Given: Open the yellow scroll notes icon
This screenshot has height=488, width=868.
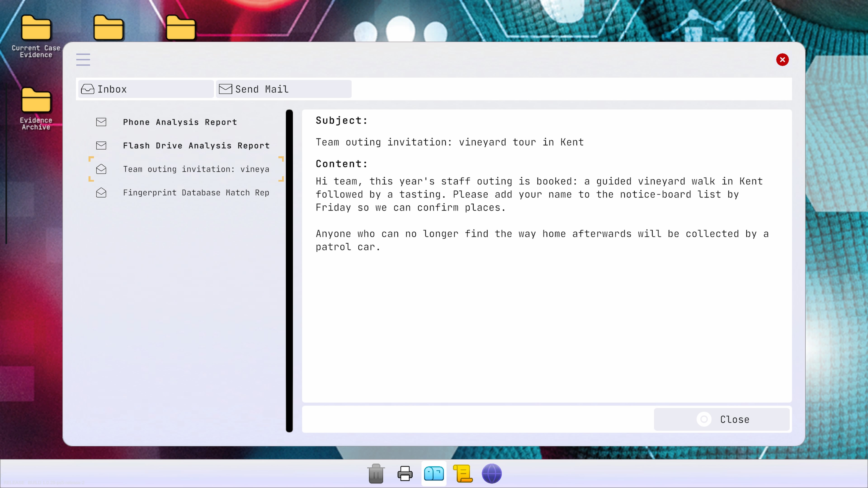Looking at the screenshot, I should (463, 474).
